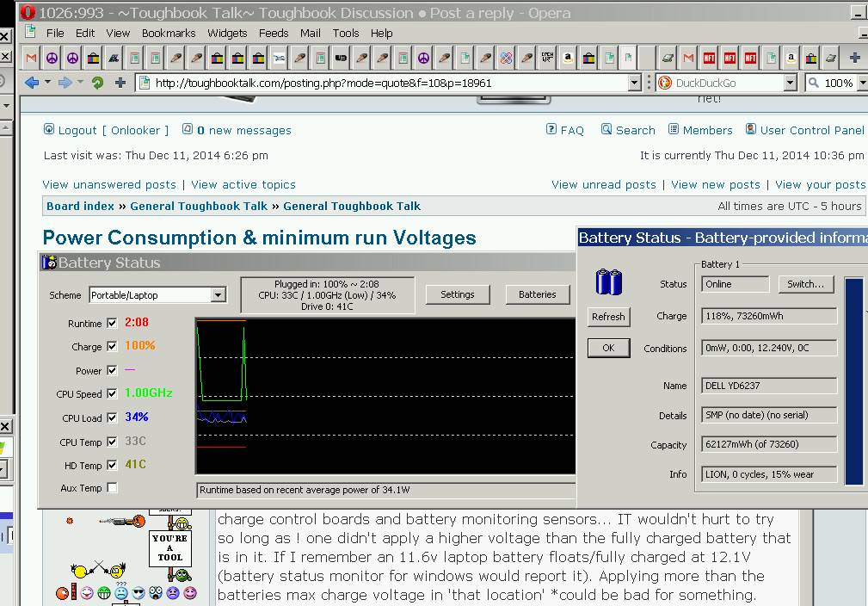This screenshot has height=606, width=868.
Task: Uncheck the Charge checkbox
Action: (113, 346)
